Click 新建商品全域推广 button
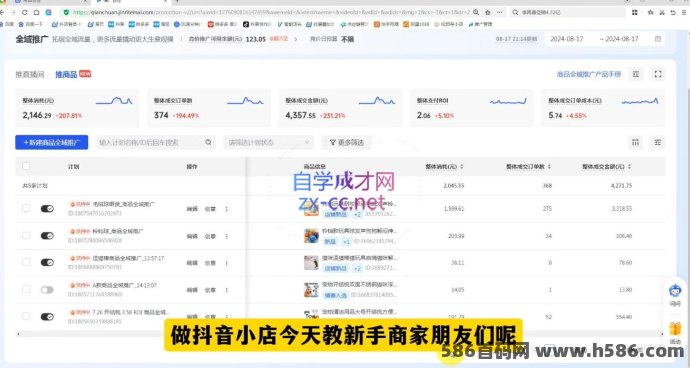The width and height of the screenshot is (690, 368). (52, 142)
